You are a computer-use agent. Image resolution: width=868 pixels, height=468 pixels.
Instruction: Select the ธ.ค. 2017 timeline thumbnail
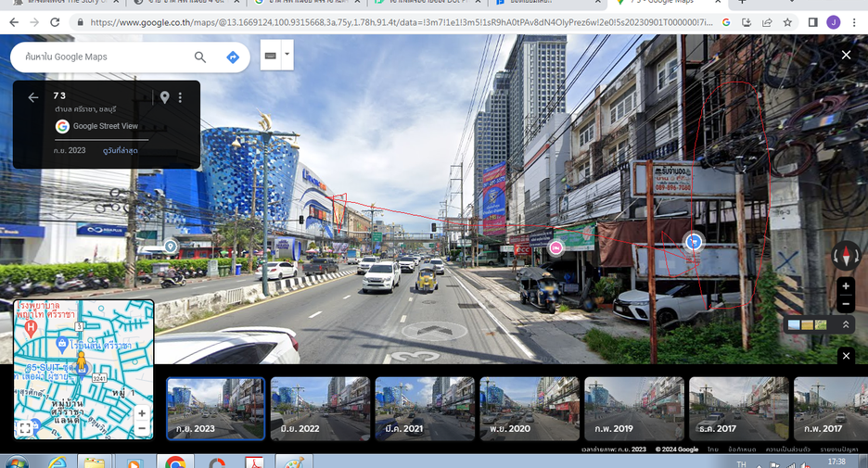tap(738, 409)
